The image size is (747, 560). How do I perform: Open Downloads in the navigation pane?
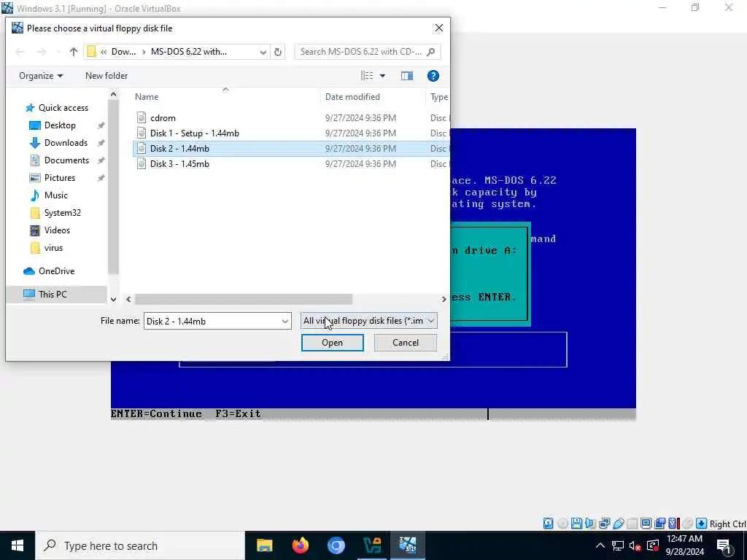click(x=66, y=143)
